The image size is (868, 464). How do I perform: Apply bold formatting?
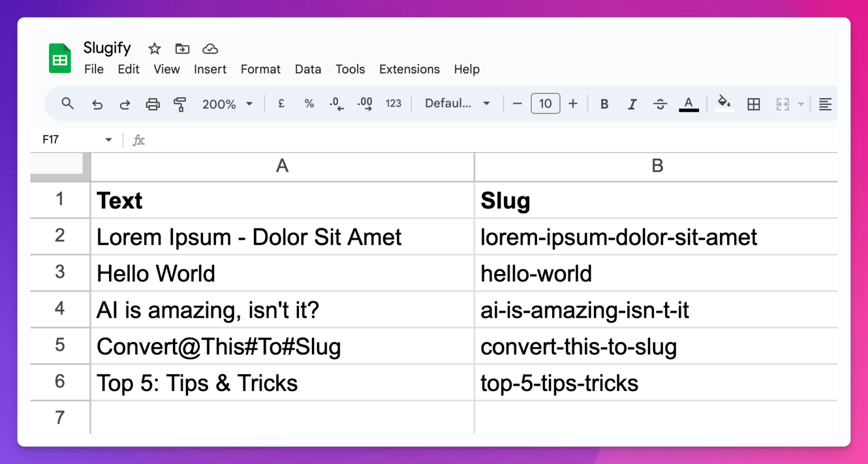[x=604, y=104]
